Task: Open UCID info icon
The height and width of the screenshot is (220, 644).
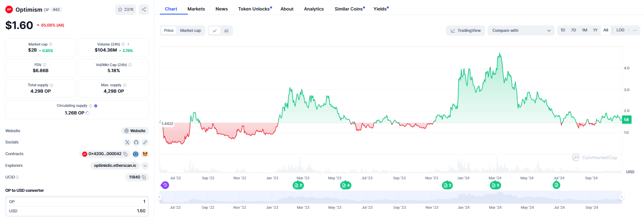Action: (17, 177)
